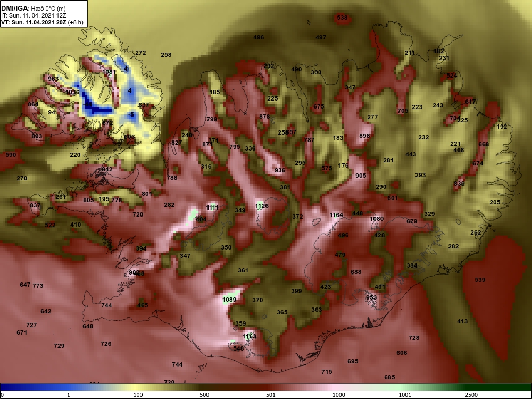This screenshot has width=532, height=399.
Task: Click the value 647 in the southwest sea
Action: (25, 285)
